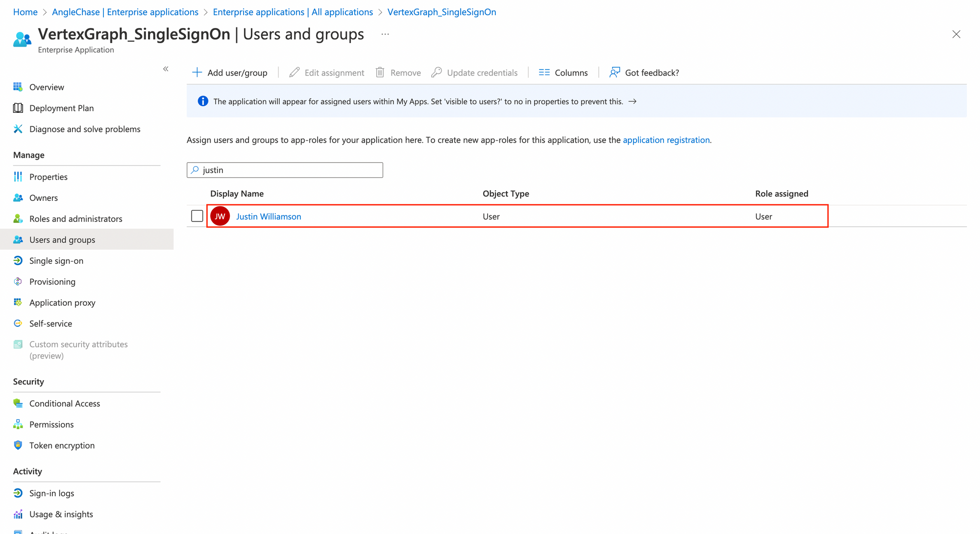
Task: Open the Justin Williamson user link
Action: (269, 216)
